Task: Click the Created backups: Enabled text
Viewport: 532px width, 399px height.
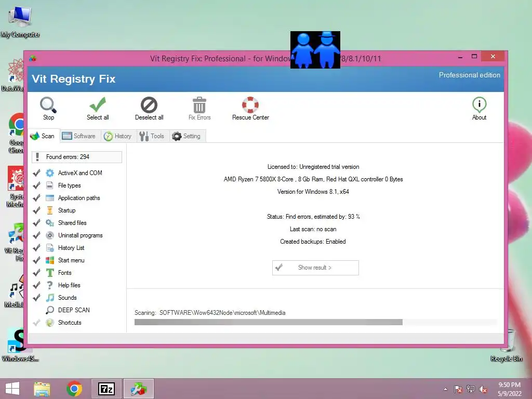Action: [313, 242]
